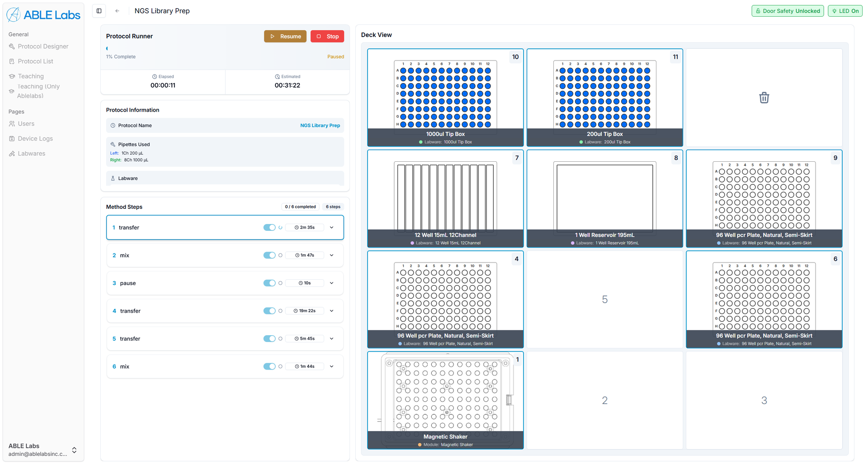The width and height of the screenshot is (868, 464).
Task: Click the Estimated clock icon
Action: [278, 77]
